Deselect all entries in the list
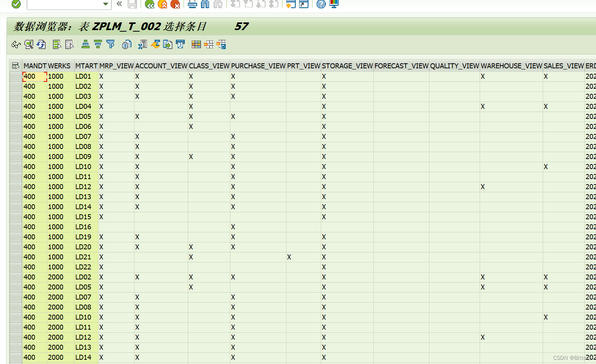This screenshot has width=596, height=364. tap(70, 44)
